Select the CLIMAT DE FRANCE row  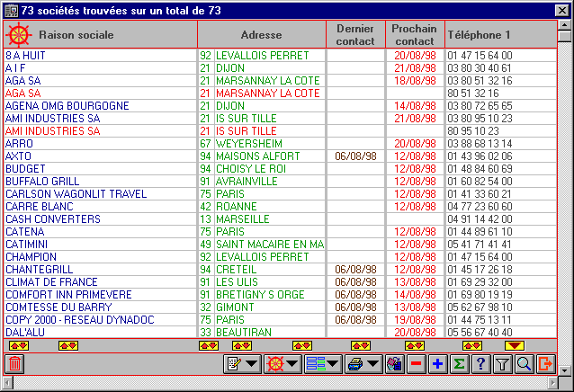280,282
